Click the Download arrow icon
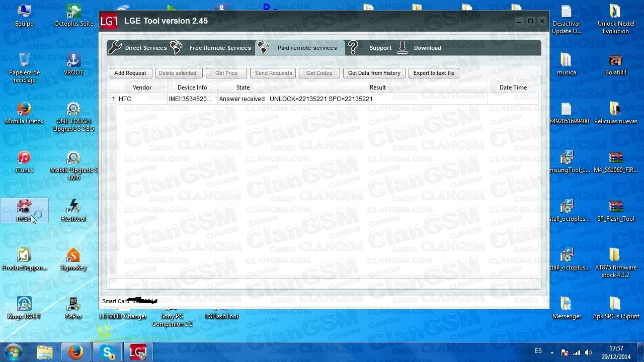 point(403,47)
